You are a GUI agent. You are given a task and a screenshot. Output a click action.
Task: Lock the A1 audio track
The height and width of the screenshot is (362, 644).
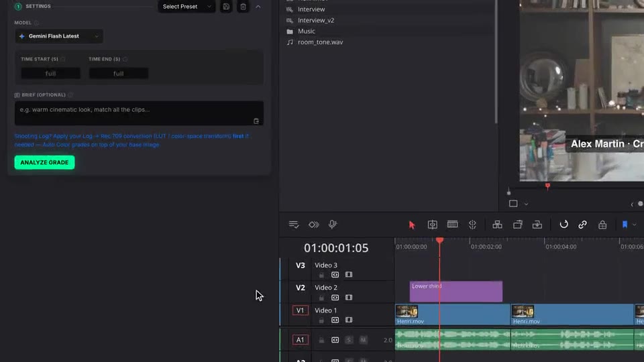pos(321,341)
